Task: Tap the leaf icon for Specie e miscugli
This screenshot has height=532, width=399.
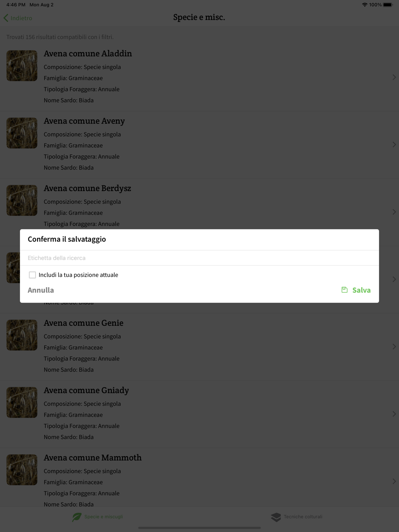Action: (77, 517)
